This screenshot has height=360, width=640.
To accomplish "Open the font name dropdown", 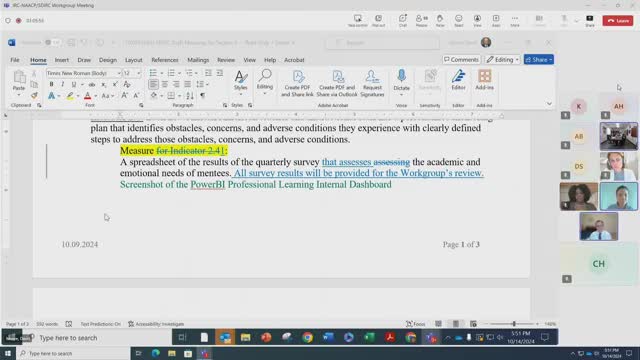I will [119, 73].
